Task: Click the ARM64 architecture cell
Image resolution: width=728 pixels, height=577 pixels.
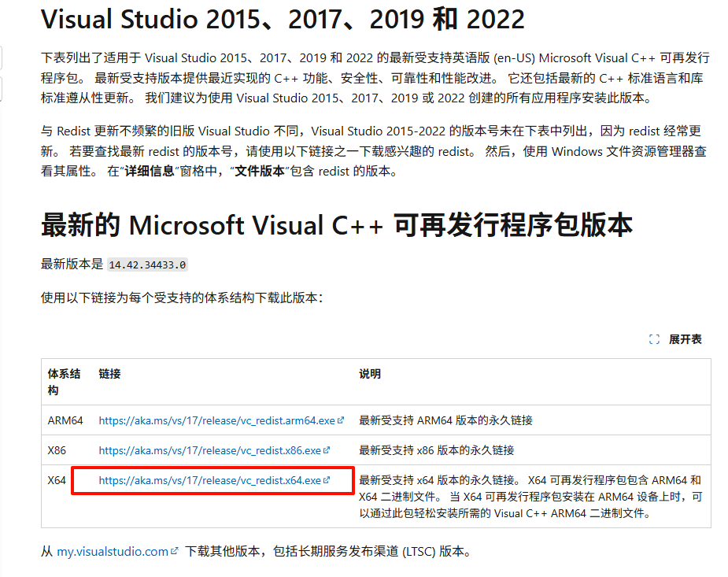Action: 65,420
